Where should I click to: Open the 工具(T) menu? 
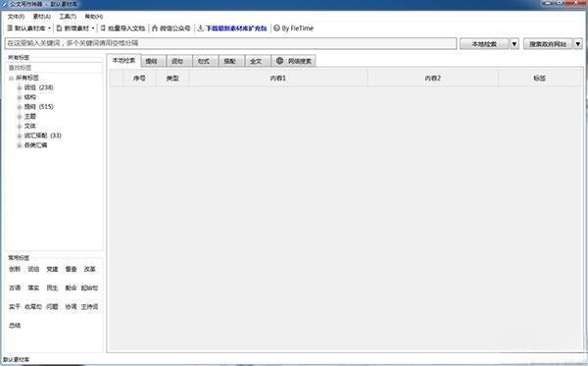tap(68, 17)
